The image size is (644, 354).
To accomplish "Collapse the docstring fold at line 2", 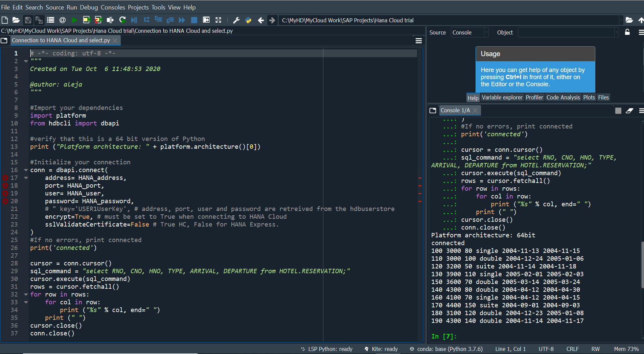I will point(26,61).
